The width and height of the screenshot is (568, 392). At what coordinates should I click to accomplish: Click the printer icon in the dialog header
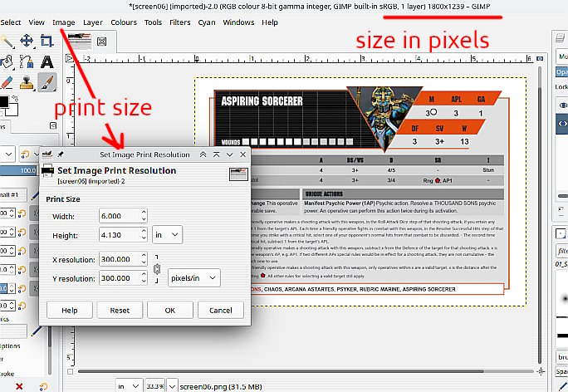pos(48,170)
